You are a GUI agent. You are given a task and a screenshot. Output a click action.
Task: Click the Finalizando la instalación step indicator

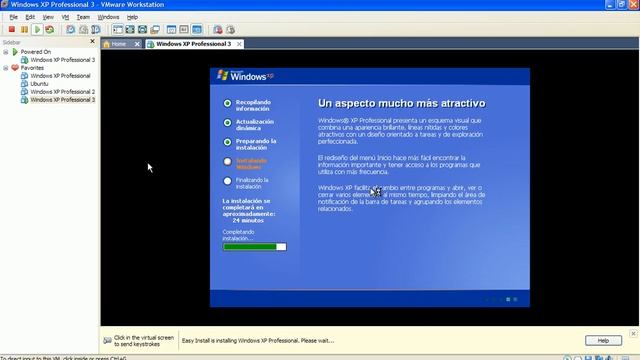pyautogui.click(x=227, y=181)
